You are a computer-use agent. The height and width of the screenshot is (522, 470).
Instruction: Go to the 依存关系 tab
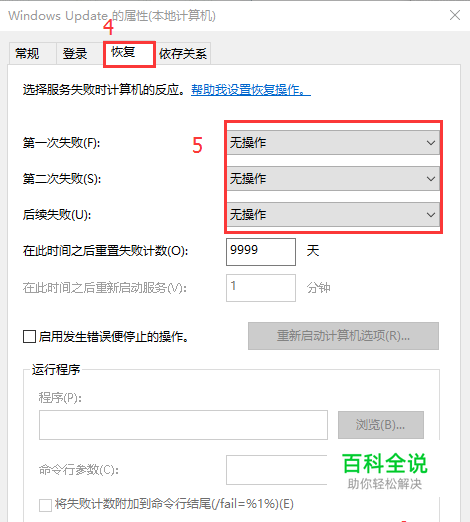183,53
